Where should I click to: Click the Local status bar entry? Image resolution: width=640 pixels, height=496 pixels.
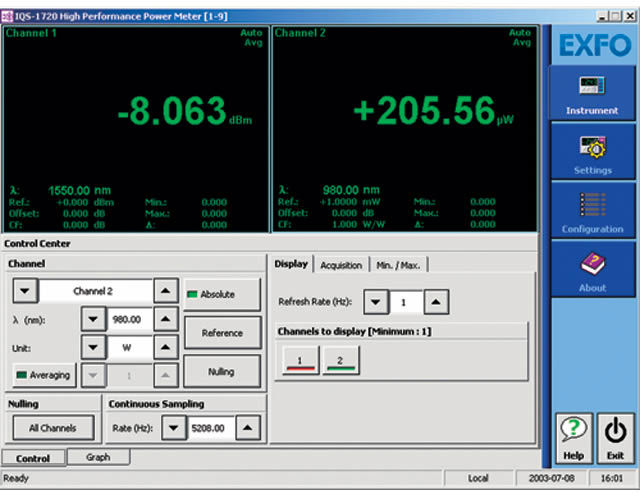(478, 478)
